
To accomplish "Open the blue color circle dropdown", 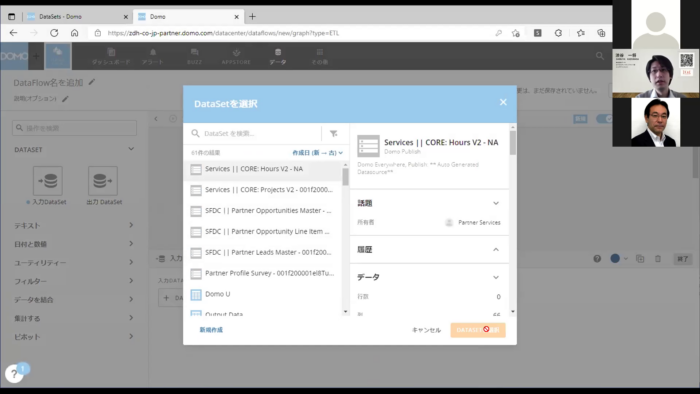I will click(618, 258).
